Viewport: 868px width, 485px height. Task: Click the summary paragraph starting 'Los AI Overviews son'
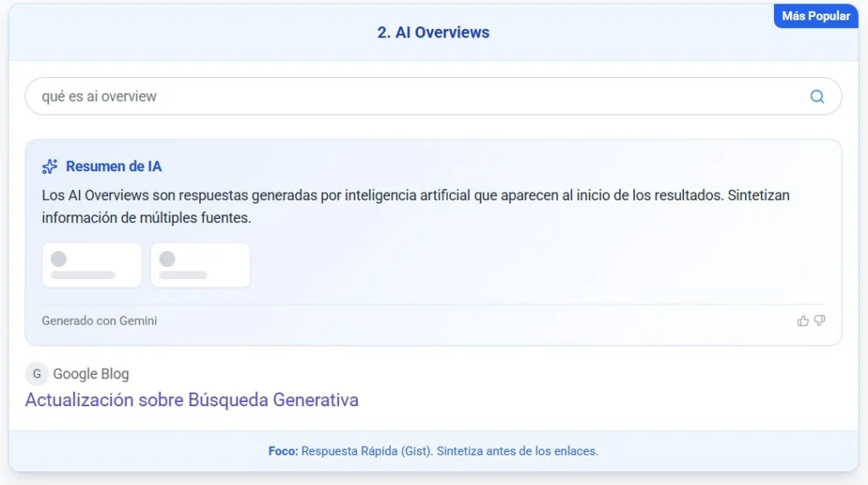tap(415, 207)
